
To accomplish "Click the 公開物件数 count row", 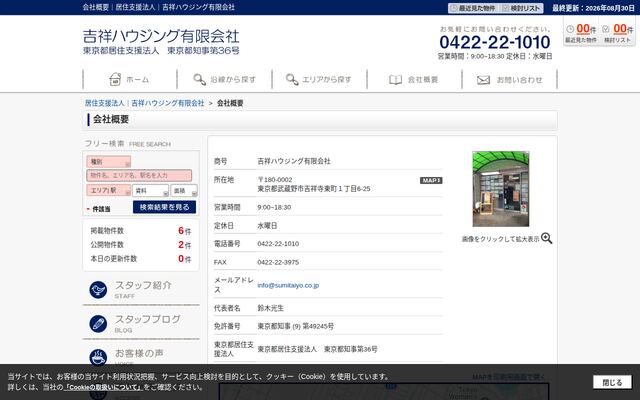I will tap(141, 244).
